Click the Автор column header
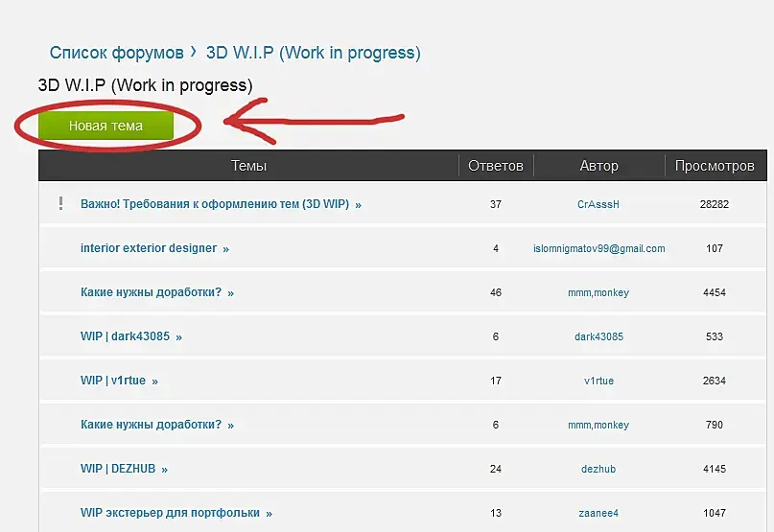774x532 pixels. click(x=598, y=165)
